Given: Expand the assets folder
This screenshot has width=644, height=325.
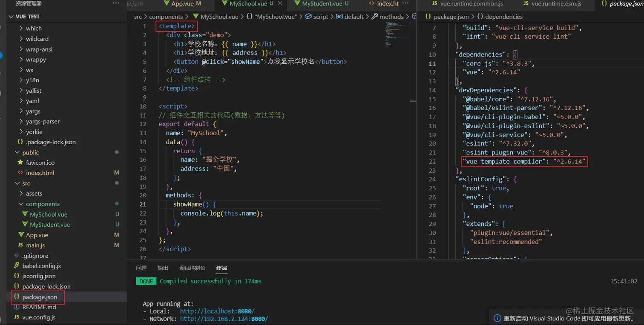Looking at the screenshot, I should tap(21, 194).
